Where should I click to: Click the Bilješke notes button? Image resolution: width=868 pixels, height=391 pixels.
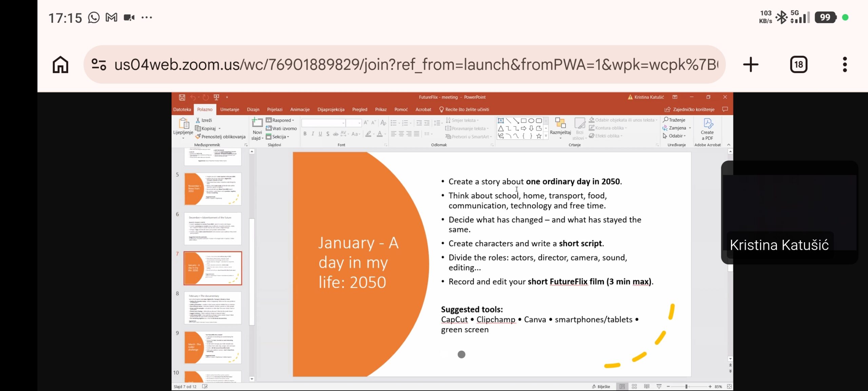click(601, 387)
